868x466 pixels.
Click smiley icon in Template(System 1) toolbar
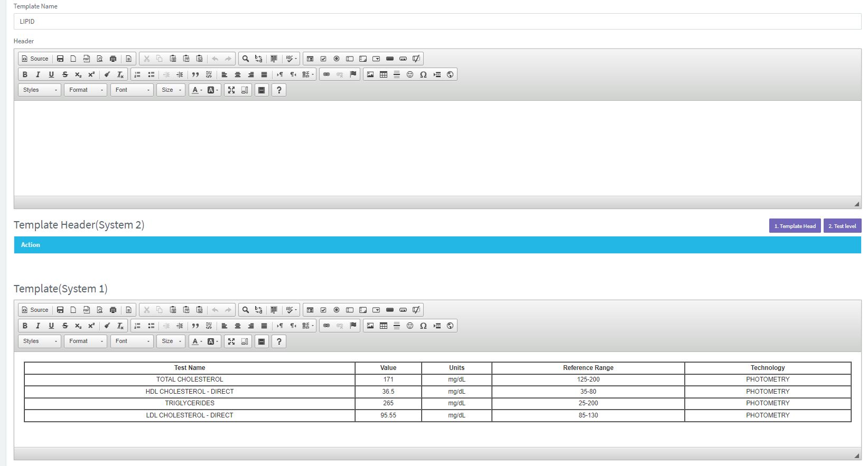(x=410, y=326)
